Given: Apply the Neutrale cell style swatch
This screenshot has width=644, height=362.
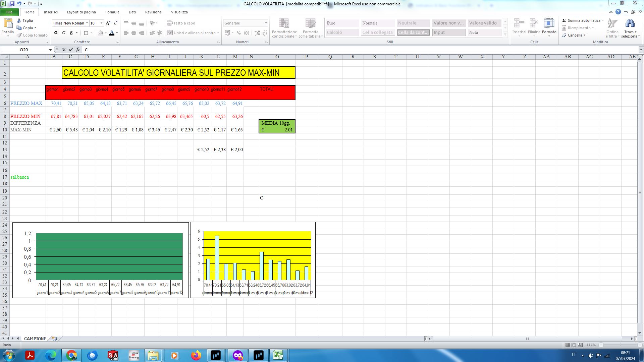Looking at the screenshot, I should [413, 23].
